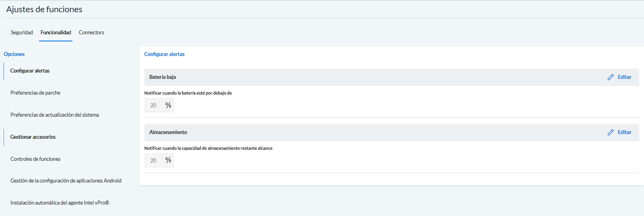Click the Almacenamiento section header
The width and height of the screenshot is (644, 216).
coord(392,132)
